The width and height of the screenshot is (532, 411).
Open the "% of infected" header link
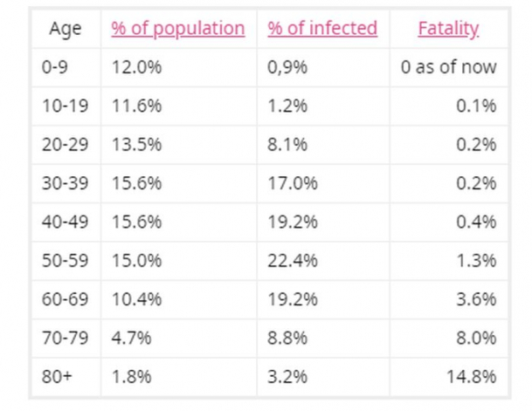point(322,29)
